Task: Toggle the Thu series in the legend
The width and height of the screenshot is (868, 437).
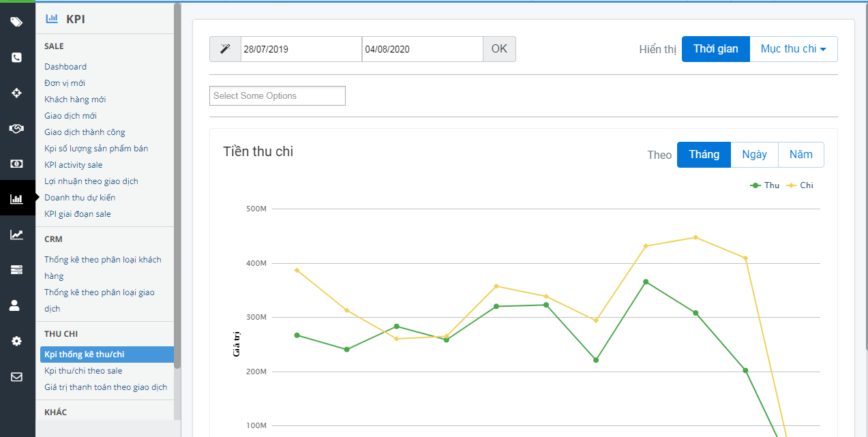Action: (764, 185)
